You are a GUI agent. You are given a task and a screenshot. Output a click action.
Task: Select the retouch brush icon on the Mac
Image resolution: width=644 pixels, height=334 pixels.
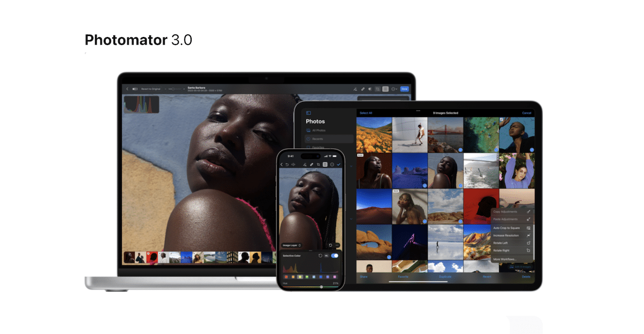click(363, 89)
